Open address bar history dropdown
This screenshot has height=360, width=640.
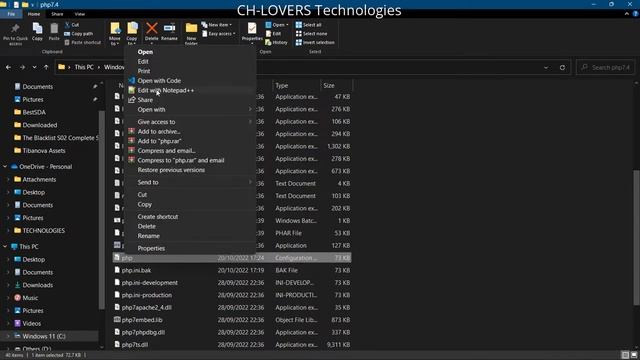[546, 67]
